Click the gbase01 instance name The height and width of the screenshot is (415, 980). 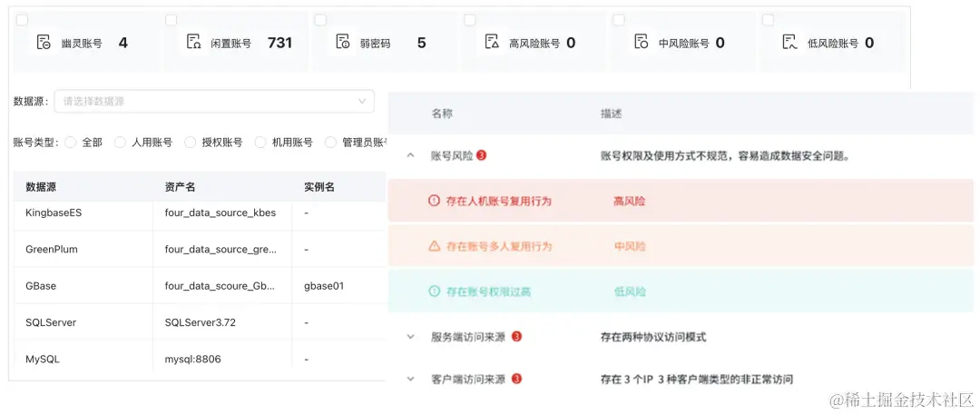[x=324, y=285]
